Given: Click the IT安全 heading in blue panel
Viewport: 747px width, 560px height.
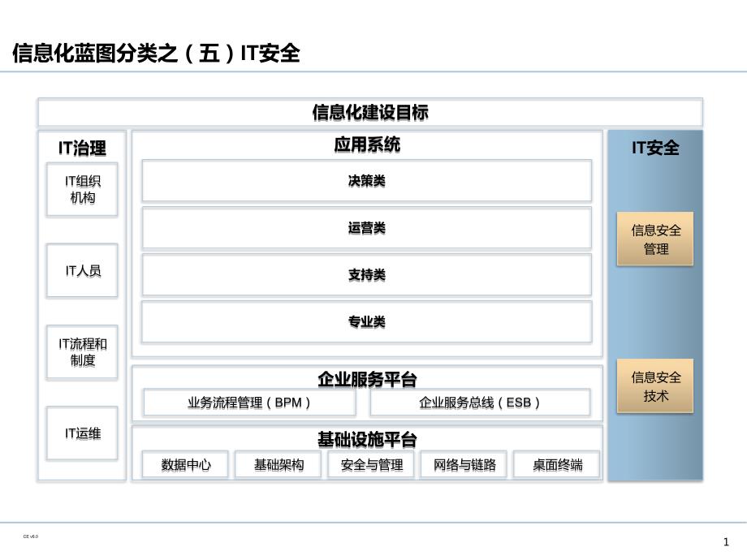Looking at the screenshot, I should coord(655,148).
